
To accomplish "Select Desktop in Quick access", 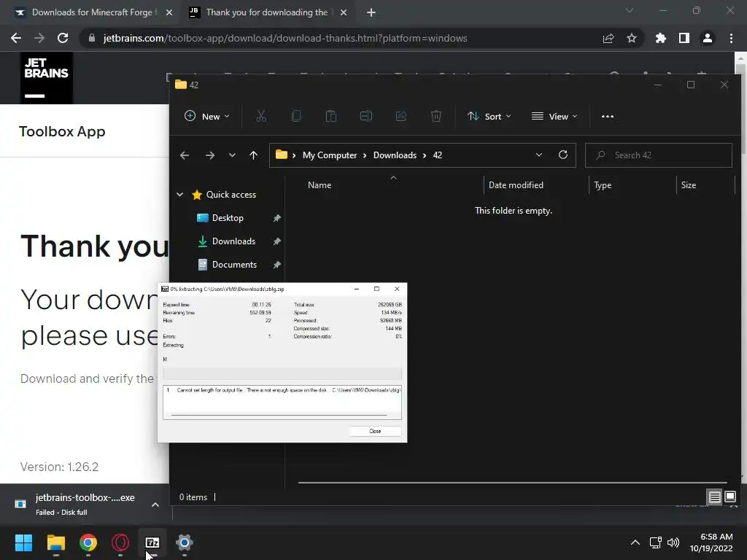I will [228, 217].
